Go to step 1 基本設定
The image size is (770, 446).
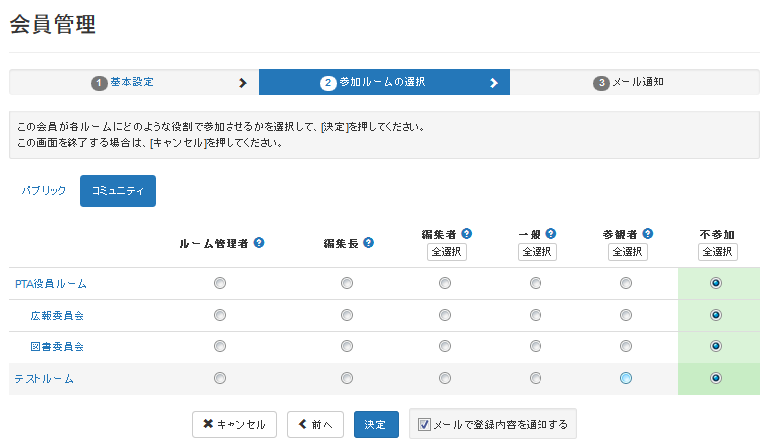point(132,82)
